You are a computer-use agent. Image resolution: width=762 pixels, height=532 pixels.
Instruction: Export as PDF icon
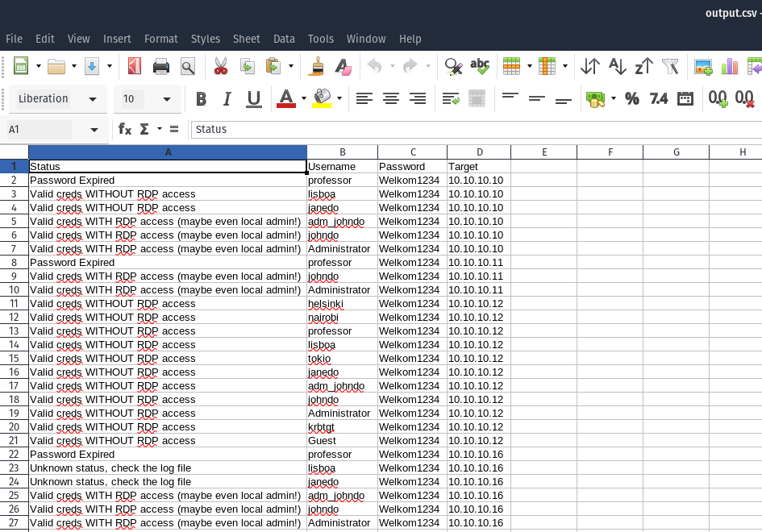pyautogui.click(x=135, y=67)
